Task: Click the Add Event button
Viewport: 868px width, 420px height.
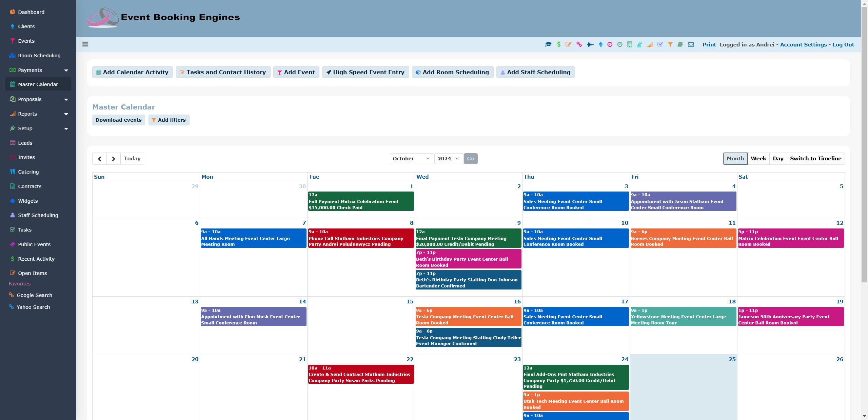Action: click(296, 72)
